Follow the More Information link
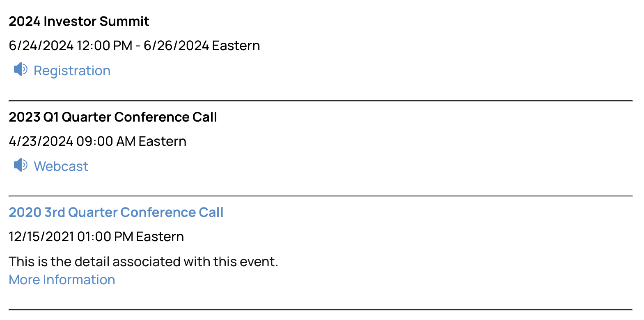The width and height of the screenshot is (644, 320). [62, 280]
